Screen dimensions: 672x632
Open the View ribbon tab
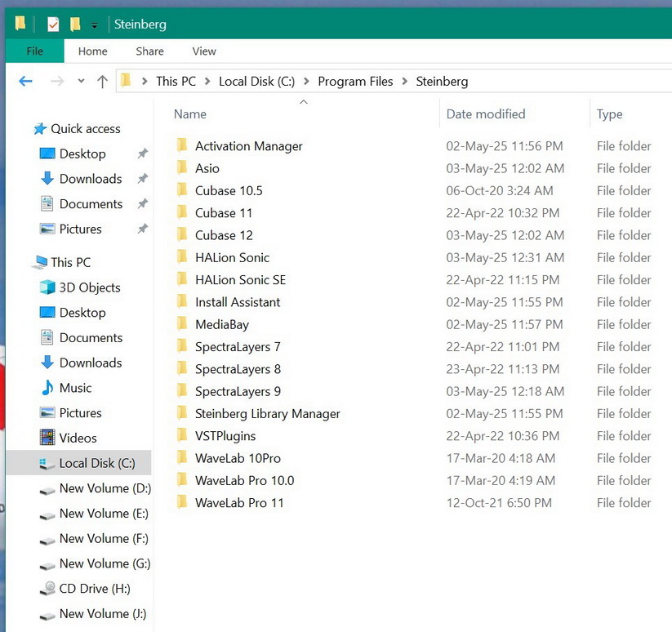(204, 51)
